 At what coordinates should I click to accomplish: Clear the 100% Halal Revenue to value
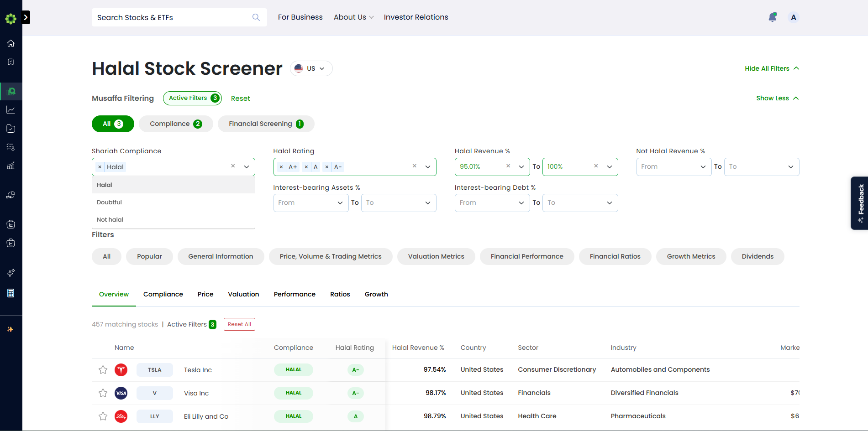click(x=596, y=166)
